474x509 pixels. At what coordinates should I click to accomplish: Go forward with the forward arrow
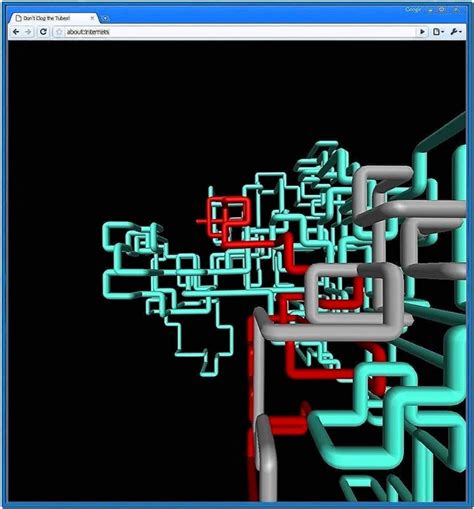28,32
